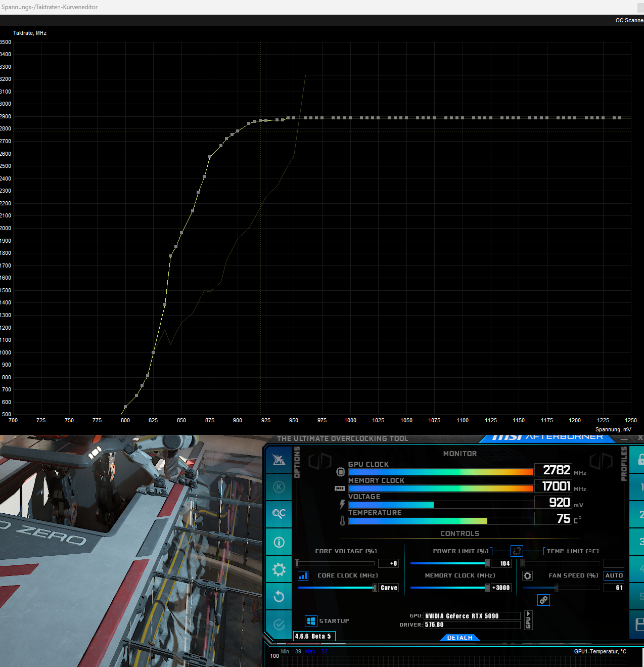Launch the OC Scanner sidebar icon
644x667 pixels.
coord(279,514)
